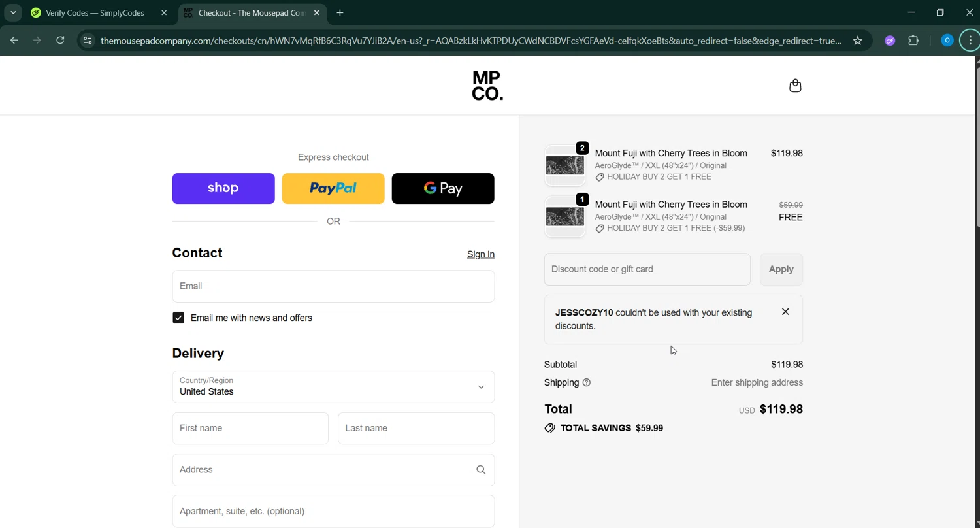Minimize the browser window
Image resolution: width=980 pixels, height=528 pixels.
(x=911, y=12)
